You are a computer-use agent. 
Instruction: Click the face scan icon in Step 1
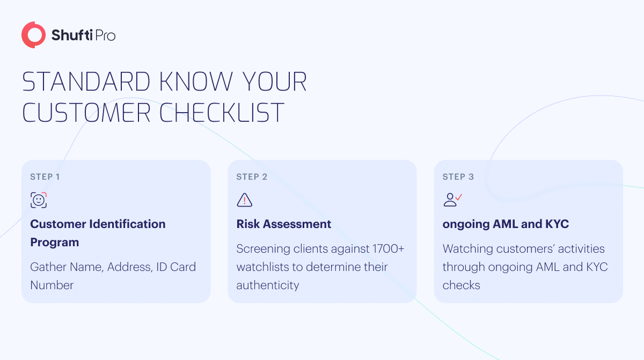tap(39, 200)
